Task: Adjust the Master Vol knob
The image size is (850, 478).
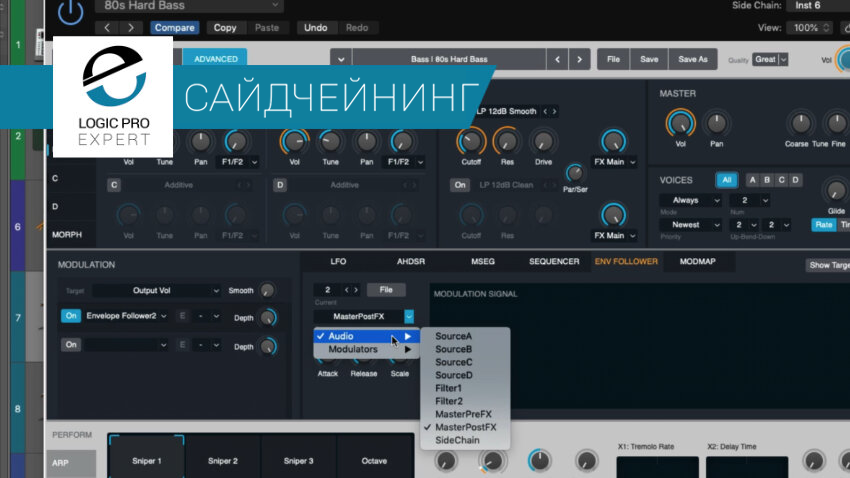Action: (680, 124)
